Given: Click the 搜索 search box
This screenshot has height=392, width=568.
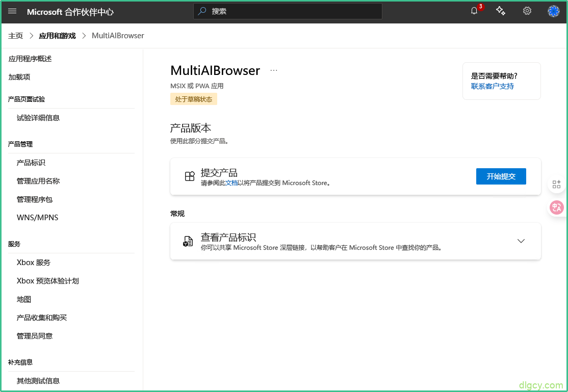Looking at the screenshot, I should click(x=288, y=11).
